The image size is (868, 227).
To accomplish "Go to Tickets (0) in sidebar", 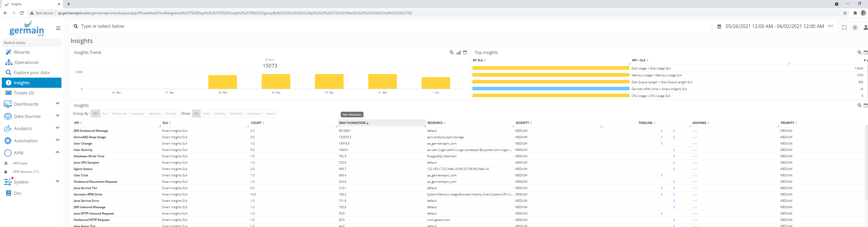I will tap(23, 93).
